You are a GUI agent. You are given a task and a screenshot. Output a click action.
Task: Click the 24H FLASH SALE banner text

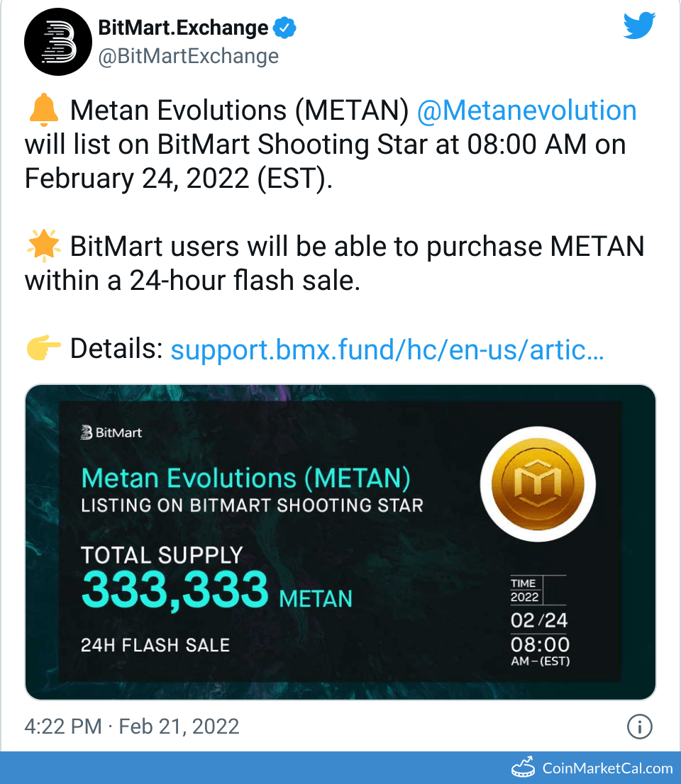tap(155, 646)
